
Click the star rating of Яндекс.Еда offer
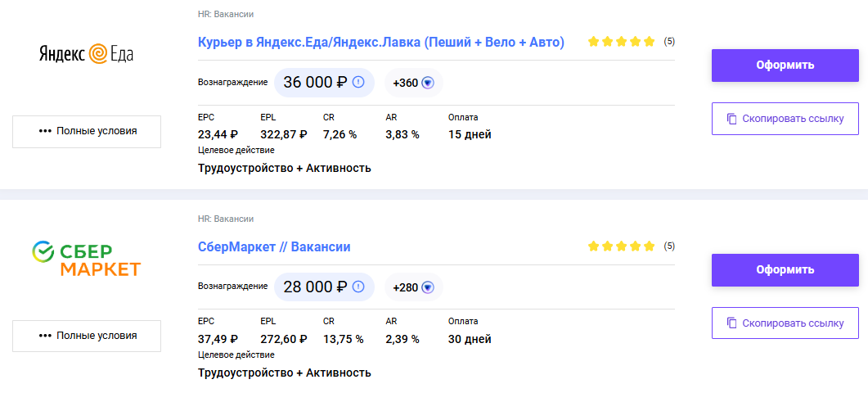621,41
